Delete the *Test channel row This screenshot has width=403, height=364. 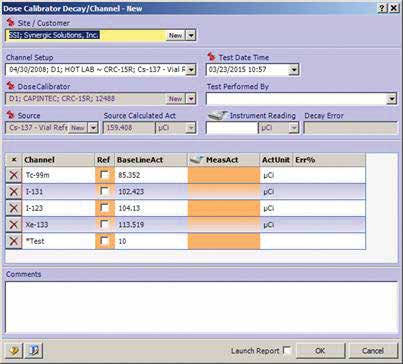[x=14, y=241]
